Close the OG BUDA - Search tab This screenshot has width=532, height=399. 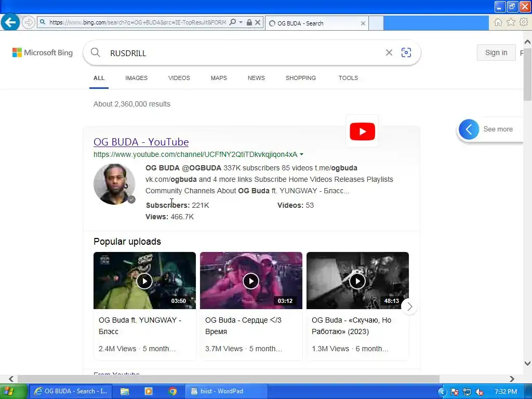(363, 23)
